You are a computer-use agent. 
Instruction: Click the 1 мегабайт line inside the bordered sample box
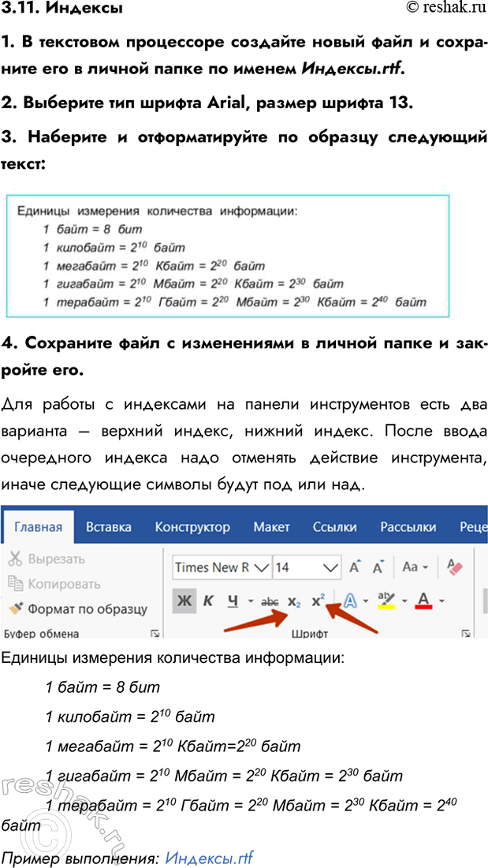[155, 266]
